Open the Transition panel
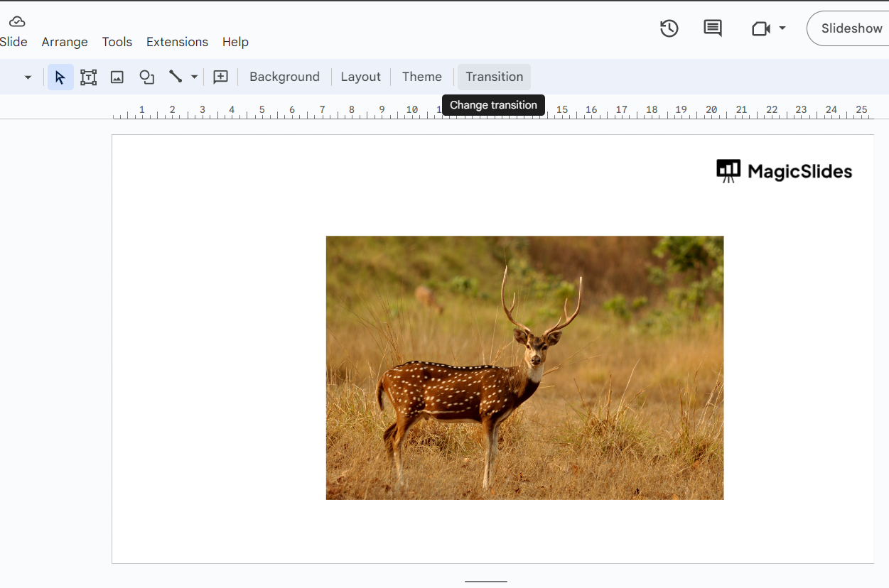Screen dimensions: 889x588 point(494,77)
